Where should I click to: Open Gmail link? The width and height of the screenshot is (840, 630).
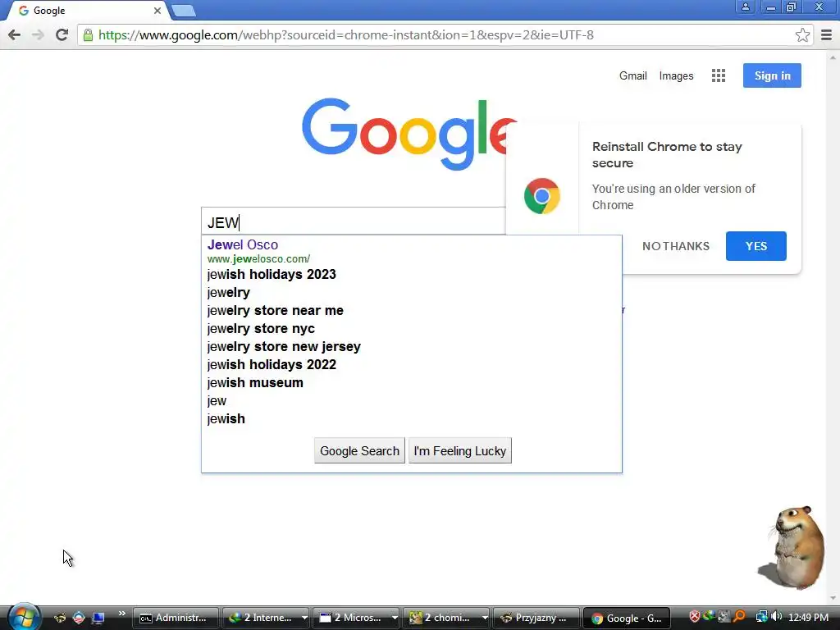[x=632, y=75]
